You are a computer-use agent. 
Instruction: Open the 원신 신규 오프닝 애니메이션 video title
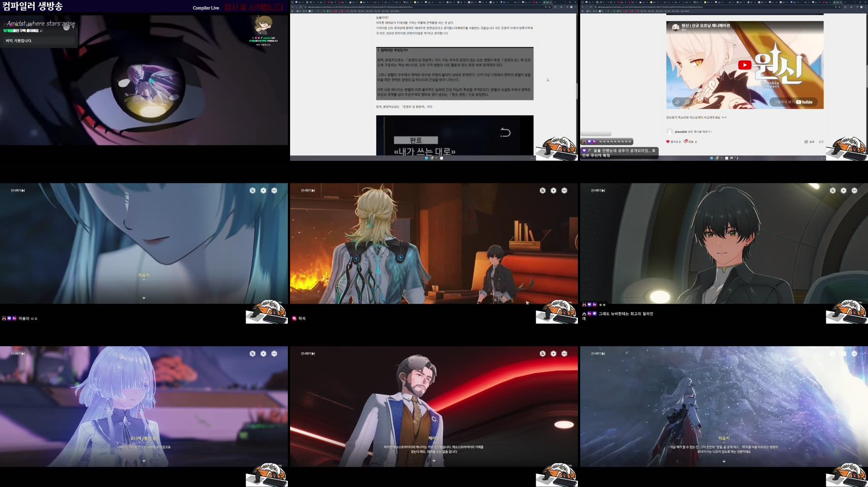click(706, 26)
